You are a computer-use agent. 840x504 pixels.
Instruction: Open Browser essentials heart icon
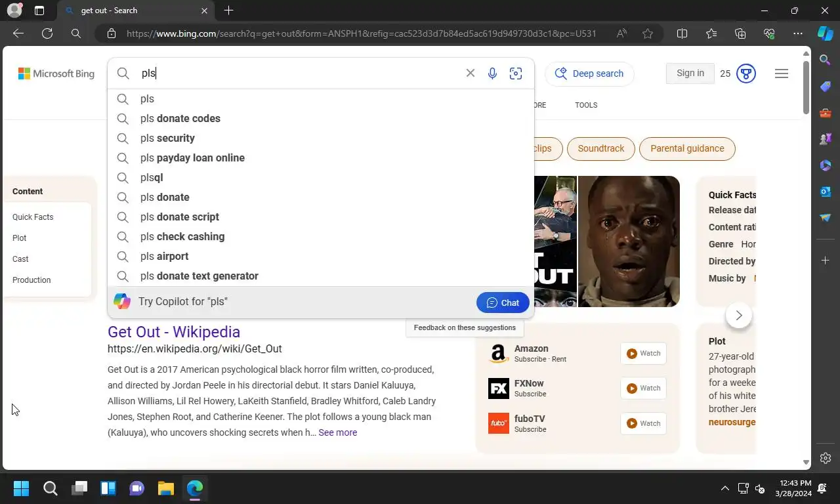769,33
